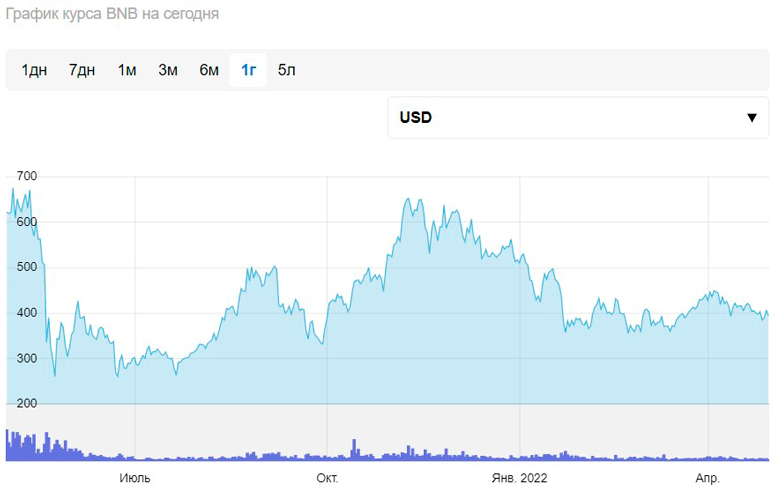Viewport: 775px width, 488px height.
Task: Switch chart to 6м period
Action: click(x=209, y=70)
